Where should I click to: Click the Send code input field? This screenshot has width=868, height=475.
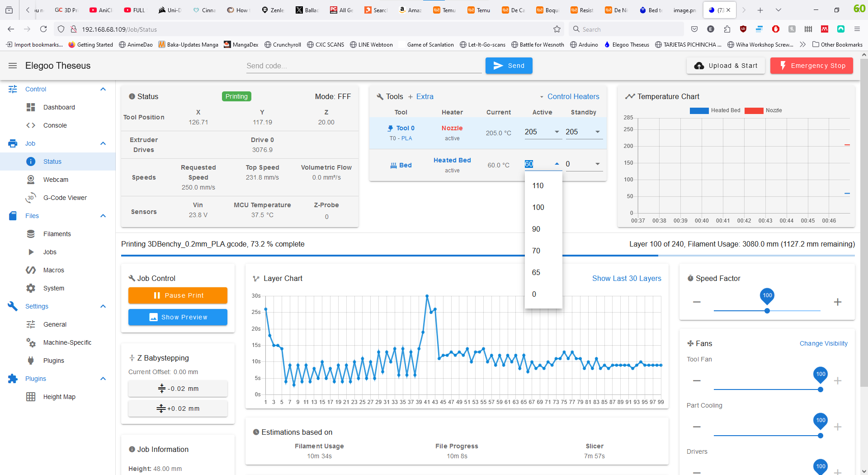(x=364, y=66)
